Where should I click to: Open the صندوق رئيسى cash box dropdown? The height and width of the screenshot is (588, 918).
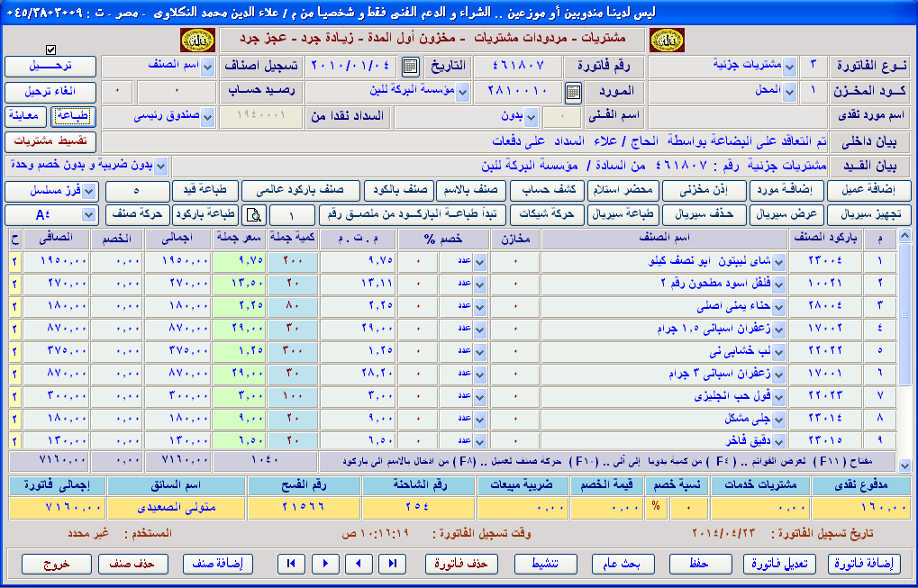click(207, 116)
